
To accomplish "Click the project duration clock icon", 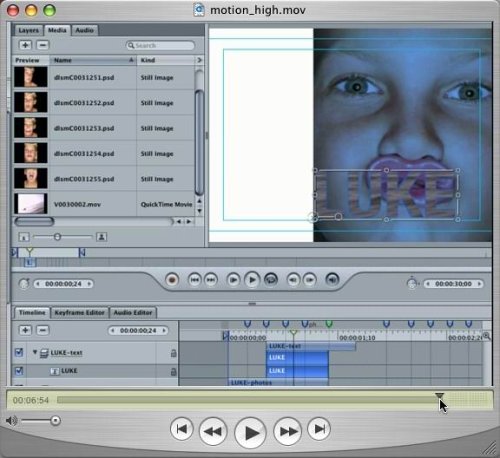I will 412,283.
